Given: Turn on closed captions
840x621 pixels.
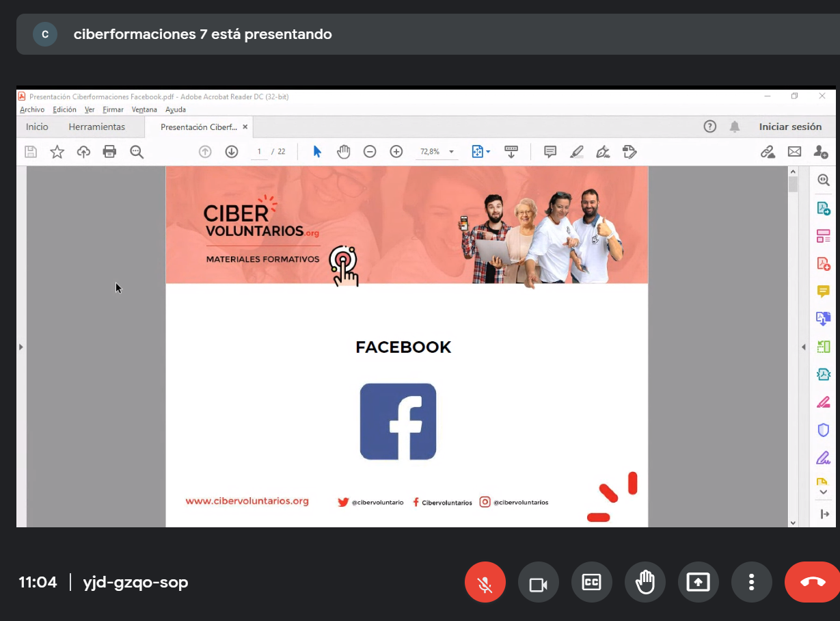Looking at the screenshot, I should [592, 583].
